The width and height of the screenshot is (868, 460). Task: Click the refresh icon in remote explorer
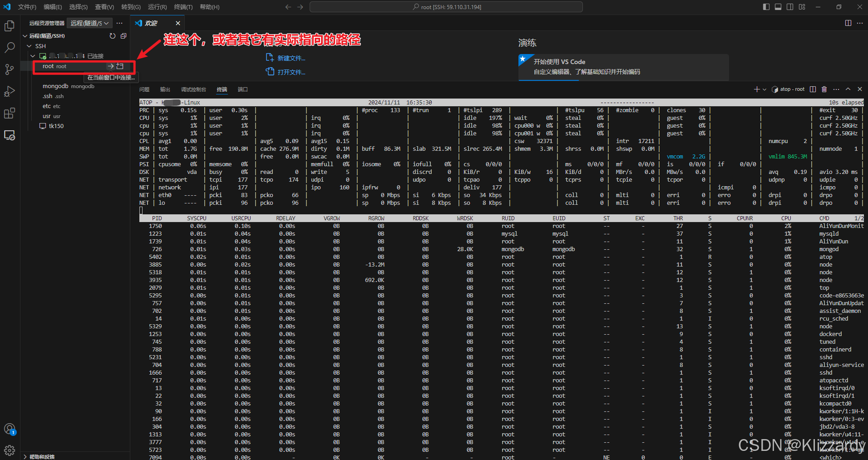(113, 36)
